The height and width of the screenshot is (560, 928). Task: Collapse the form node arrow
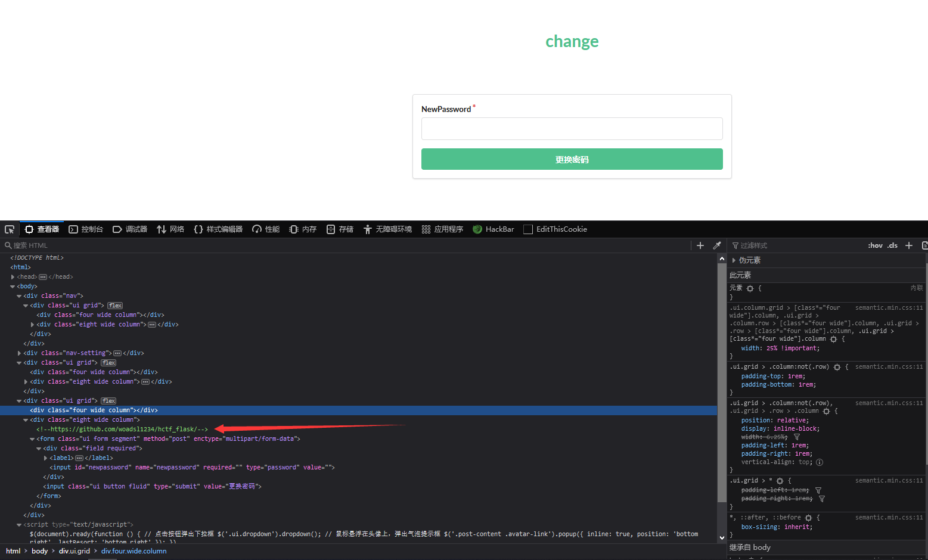(32, 439)
